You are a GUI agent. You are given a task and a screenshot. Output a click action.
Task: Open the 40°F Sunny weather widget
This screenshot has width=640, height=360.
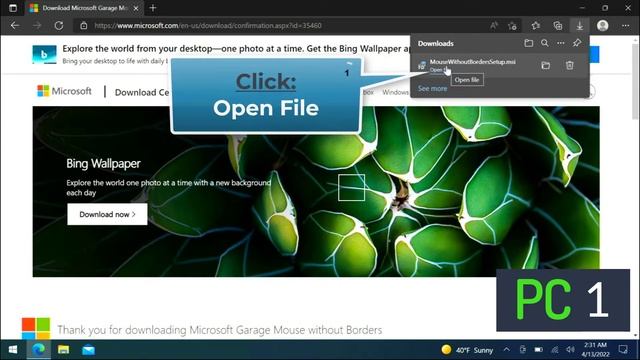(x=467, y=350)
